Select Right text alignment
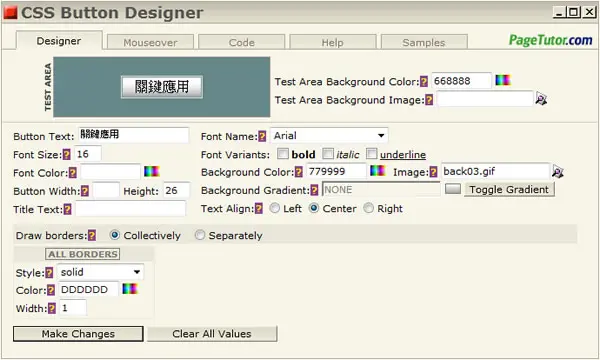The image size is (600, 360). (x=368, y=208)
